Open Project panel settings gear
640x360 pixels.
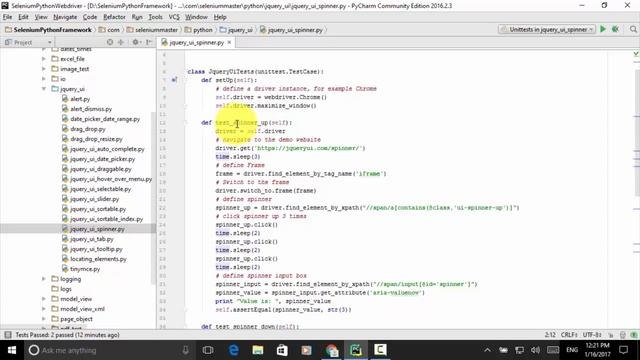pos(136,42)
